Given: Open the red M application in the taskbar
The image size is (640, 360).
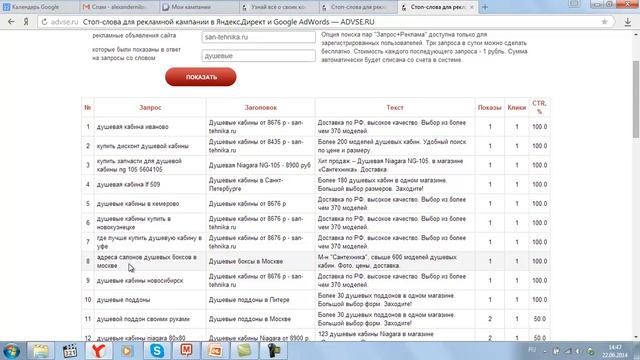Looking at the screenshot, I should point(186,351).
